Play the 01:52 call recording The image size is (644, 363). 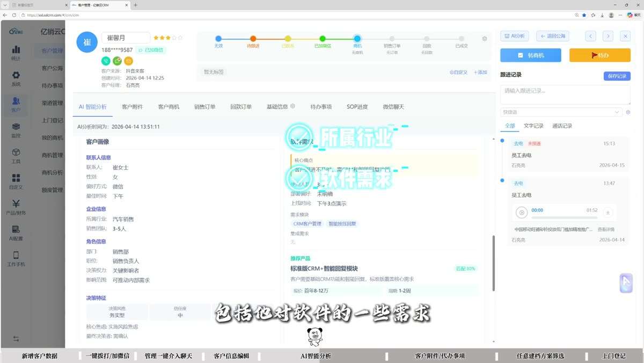pos(522,213)
